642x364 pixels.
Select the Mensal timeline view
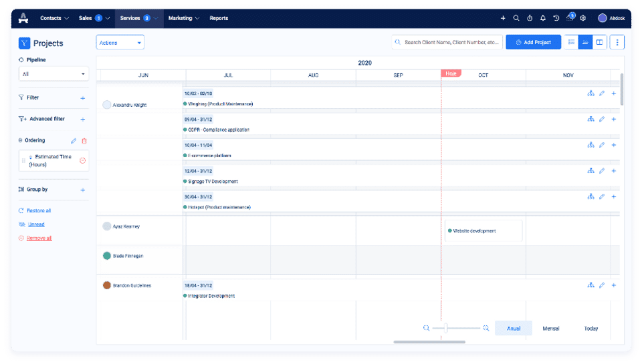550,329
